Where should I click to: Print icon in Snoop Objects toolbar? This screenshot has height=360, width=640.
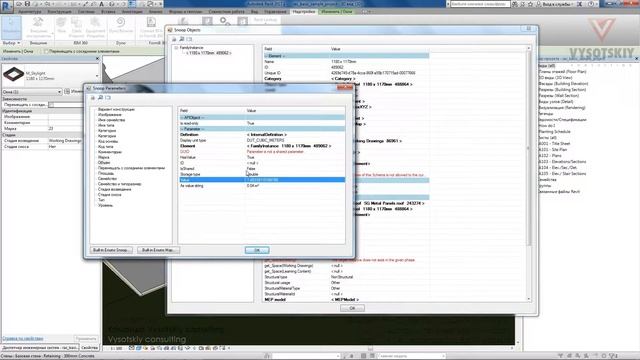tap(174, 39)
